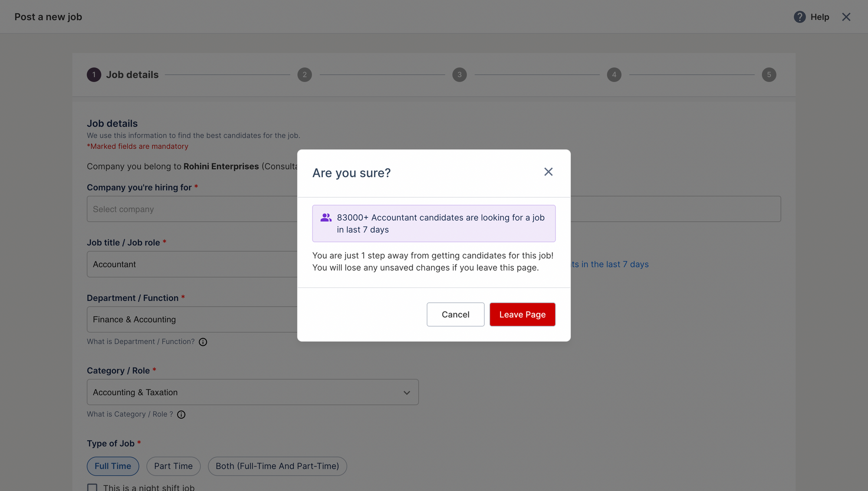Click Category / Role info icon
Viewport: 868px width, 491px height.
click(181, 415)
